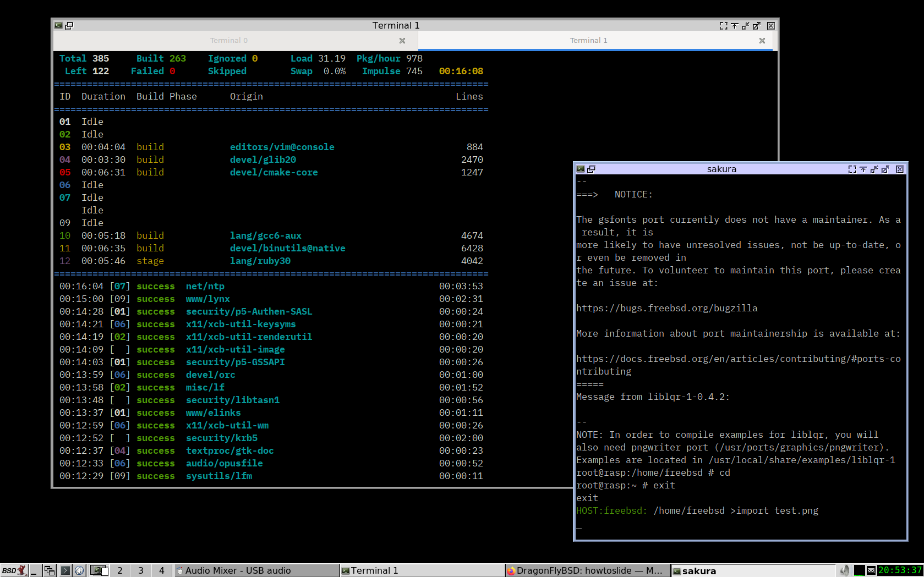
Task: Select the Terminal 1 tab
Action: [589, 40]
